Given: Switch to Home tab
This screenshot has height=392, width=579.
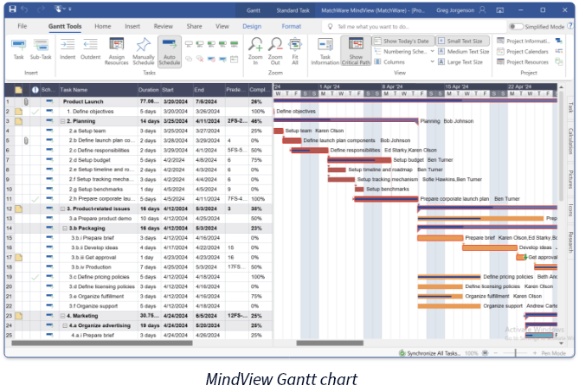Looking at the screenshot, I should point(103,26).
